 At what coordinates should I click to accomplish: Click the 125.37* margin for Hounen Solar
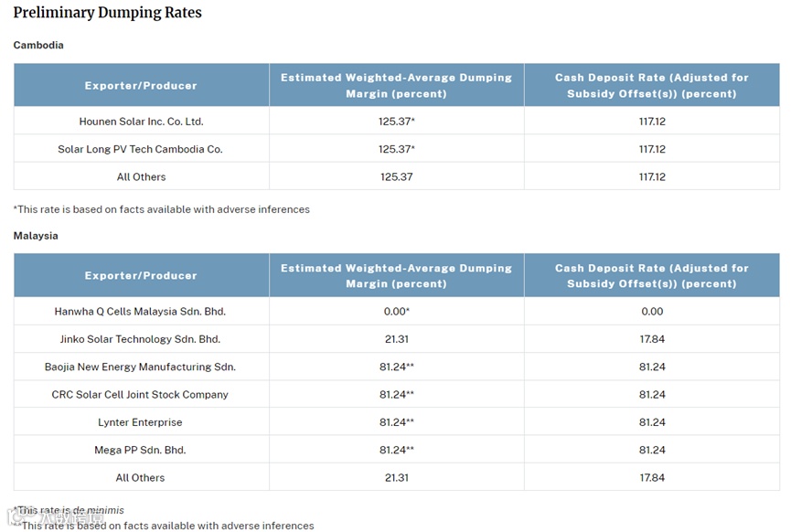397,122
